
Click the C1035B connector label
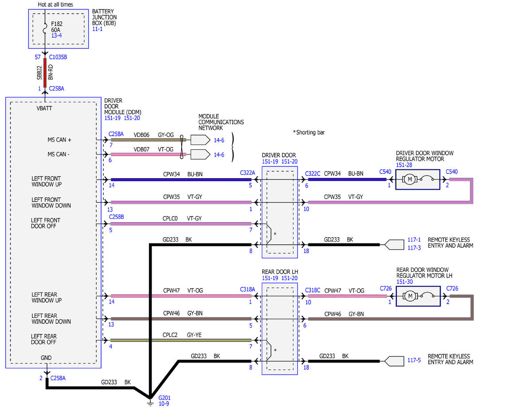58,57
